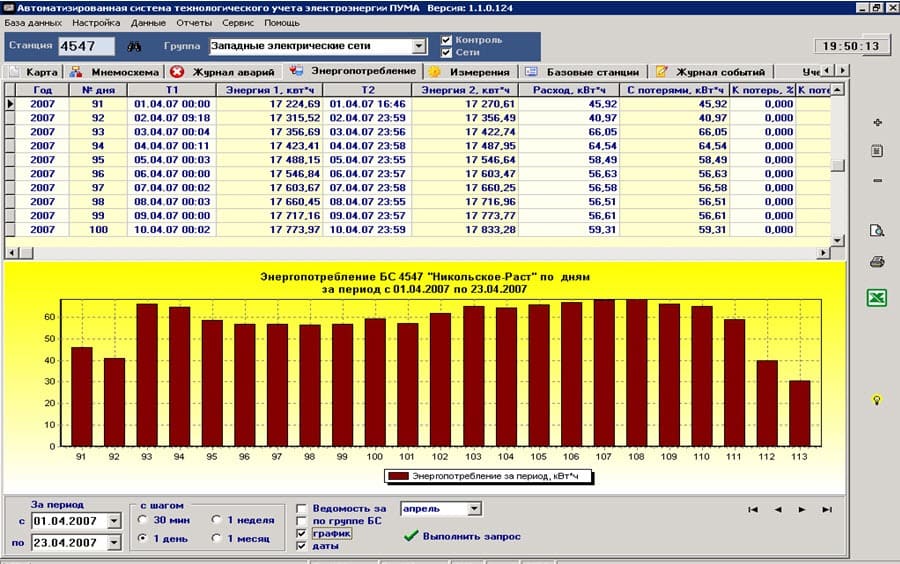Viewport: 900px width, 564px height.
Task: Jump to last record navigation arrow
Action: tap(827, 509)
